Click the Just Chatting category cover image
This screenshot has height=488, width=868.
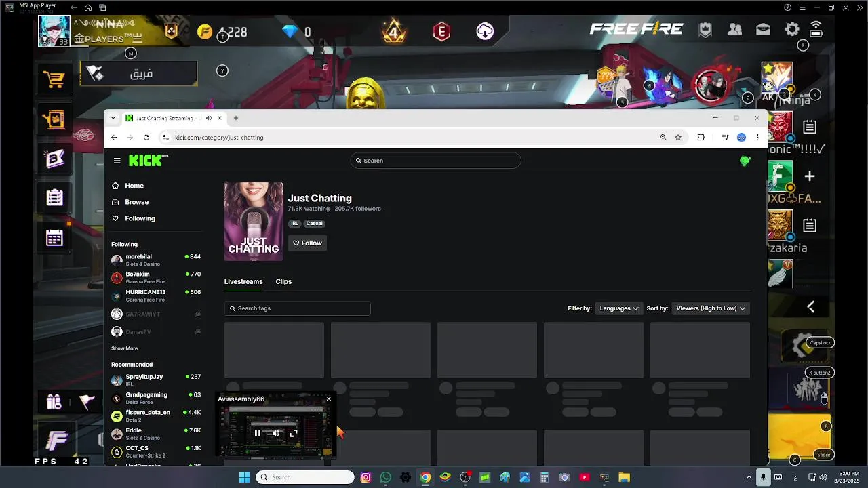tap(254, 221)
